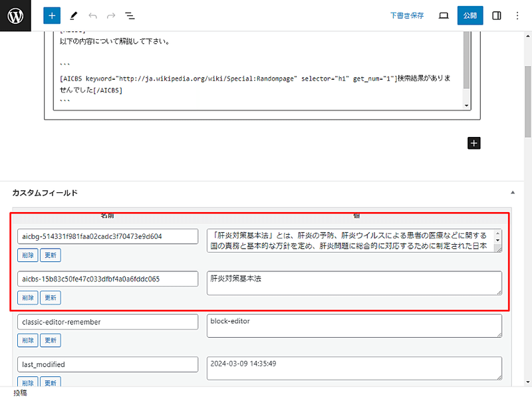Click 下書き保存 to save draft
532x399 pixels.
407,15
